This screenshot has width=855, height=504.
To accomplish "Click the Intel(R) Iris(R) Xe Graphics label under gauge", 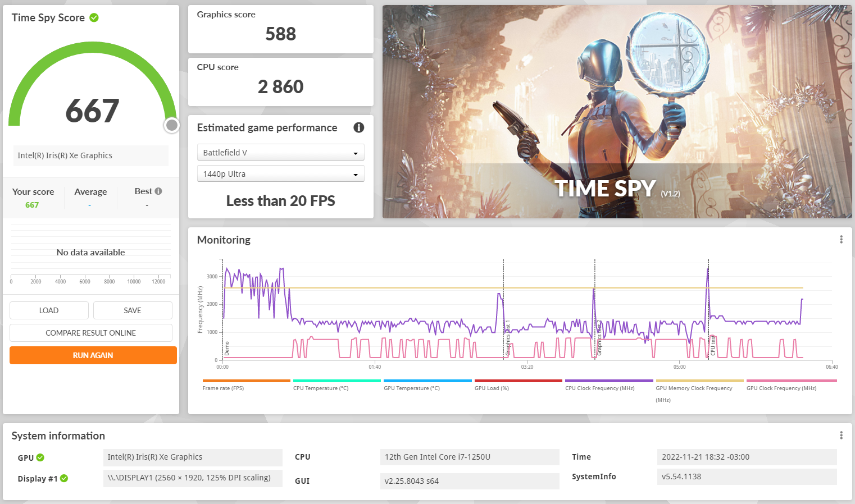I will [x=90, y=155].
